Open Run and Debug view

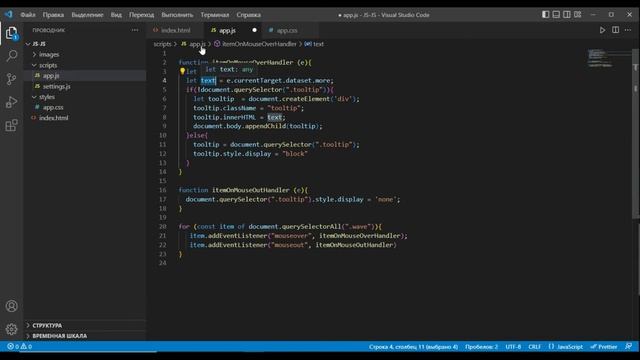click(x=11, y=102)
